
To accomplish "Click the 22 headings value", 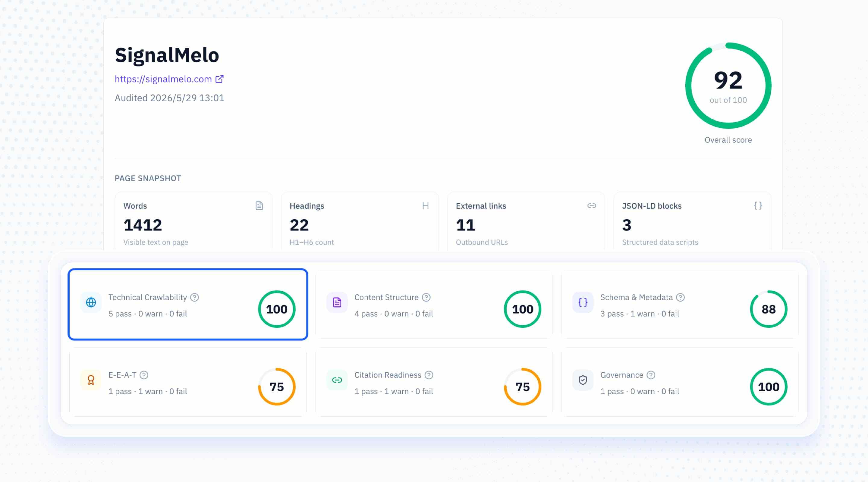I will pyautogui.click(x=299, y=225).
